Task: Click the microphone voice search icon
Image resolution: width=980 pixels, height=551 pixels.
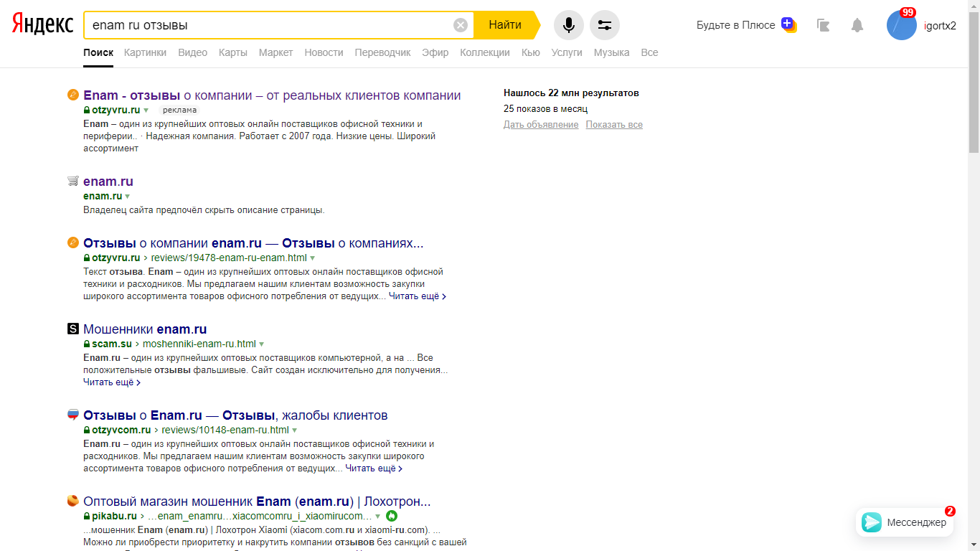Action: point(568,25)
